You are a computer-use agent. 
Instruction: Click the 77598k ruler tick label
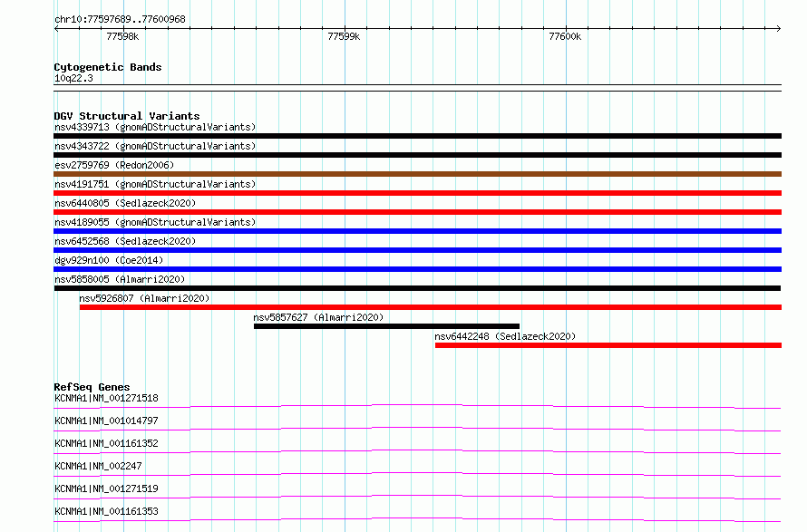[122, 36]
